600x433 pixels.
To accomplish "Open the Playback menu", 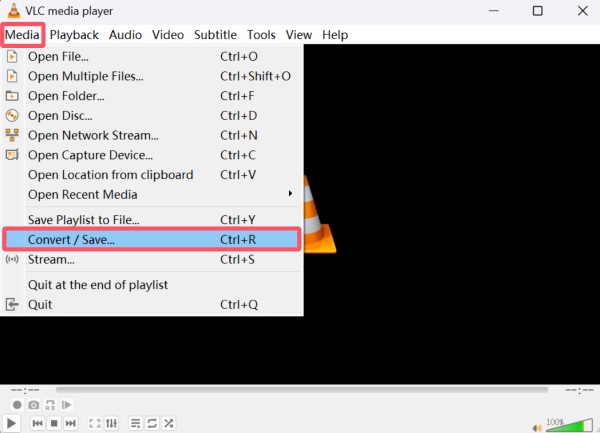I will click(75, 34).
